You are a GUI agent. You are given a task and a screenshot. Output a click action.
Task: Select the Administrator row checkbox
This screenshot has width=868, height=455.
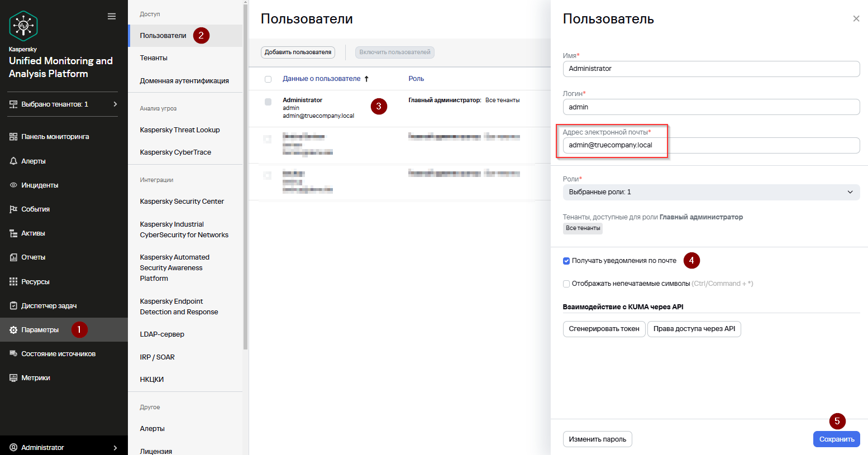coord(268,102)
